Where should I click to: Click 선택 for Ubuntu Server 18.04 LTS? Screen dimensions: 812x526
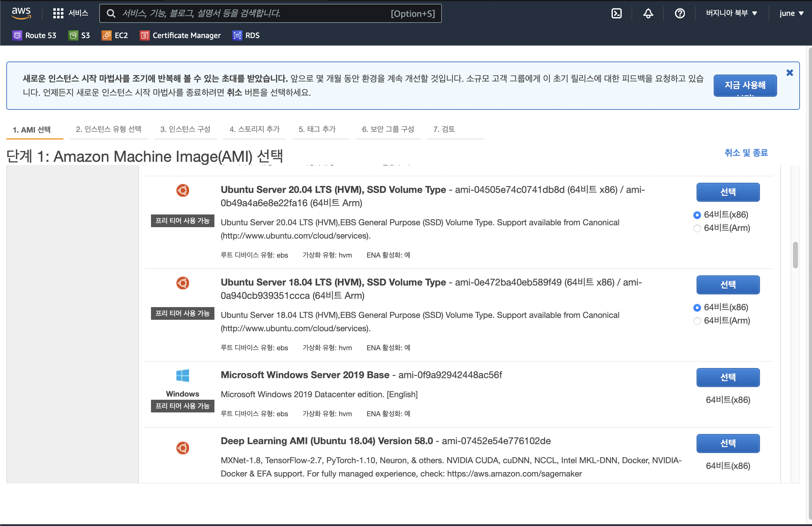tap(728, 284)
